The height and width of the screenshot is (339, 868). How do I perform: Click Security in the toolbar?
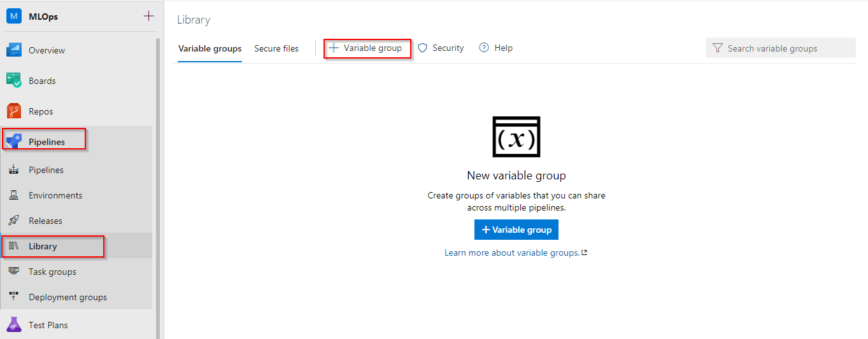click(x=441, y=48)
